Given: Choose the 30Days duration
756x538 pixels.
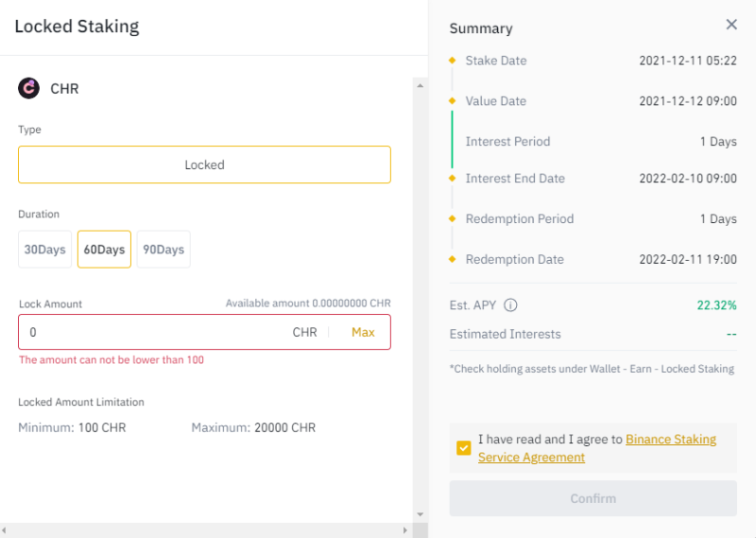Looking at the screenshot, I should coord(44,250).
